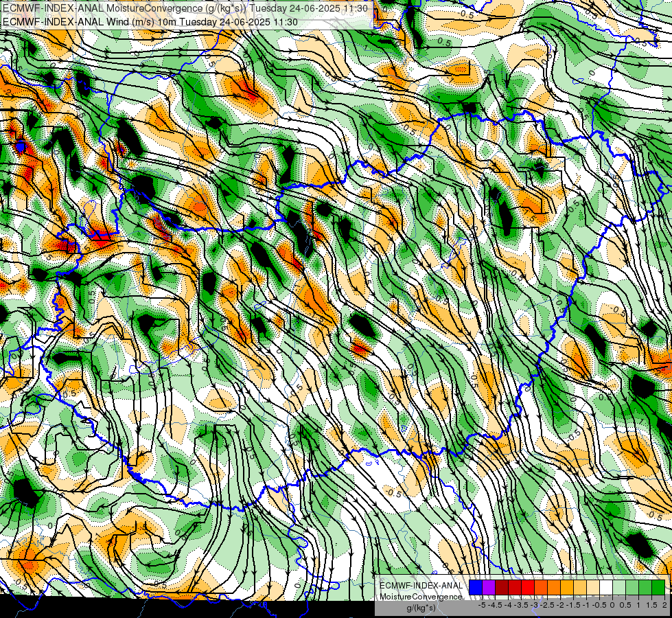Click the '-2' legend tick label
The width and height of the screenshot is (672, 618).
click(561, 605)
